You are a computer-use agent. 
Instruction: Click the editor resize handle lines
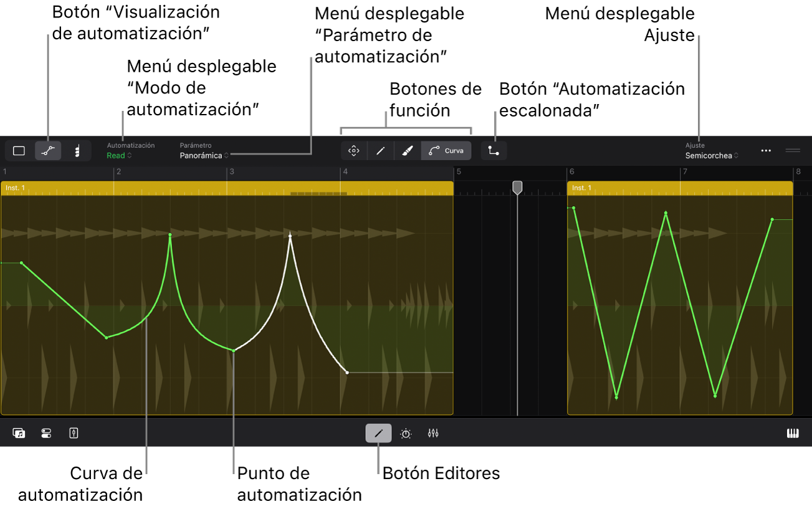[793, 151]
